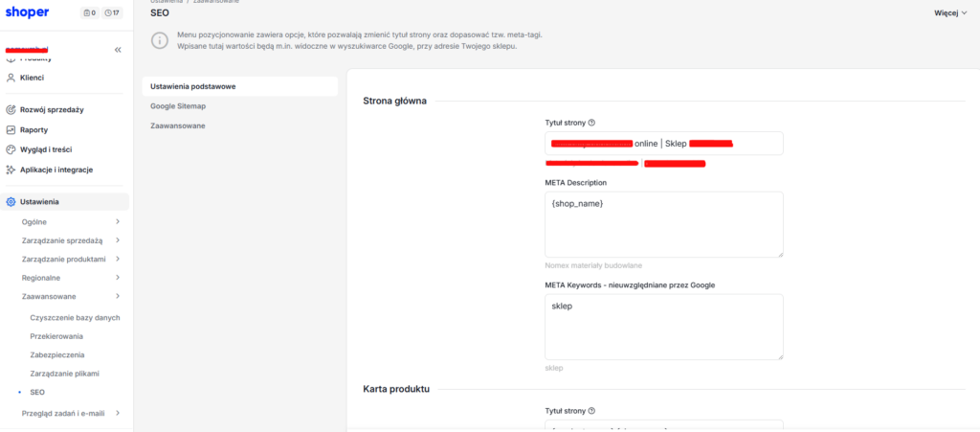Expand Zarządzanie sprzedażą submenu arrow

[118, 240]
